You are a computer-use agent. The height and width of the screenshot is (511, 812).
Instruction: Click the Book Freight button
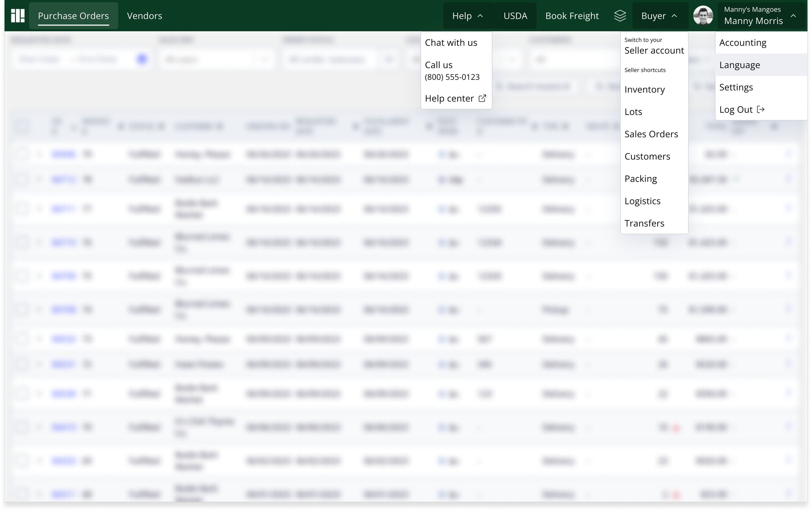tap(572, 16)
